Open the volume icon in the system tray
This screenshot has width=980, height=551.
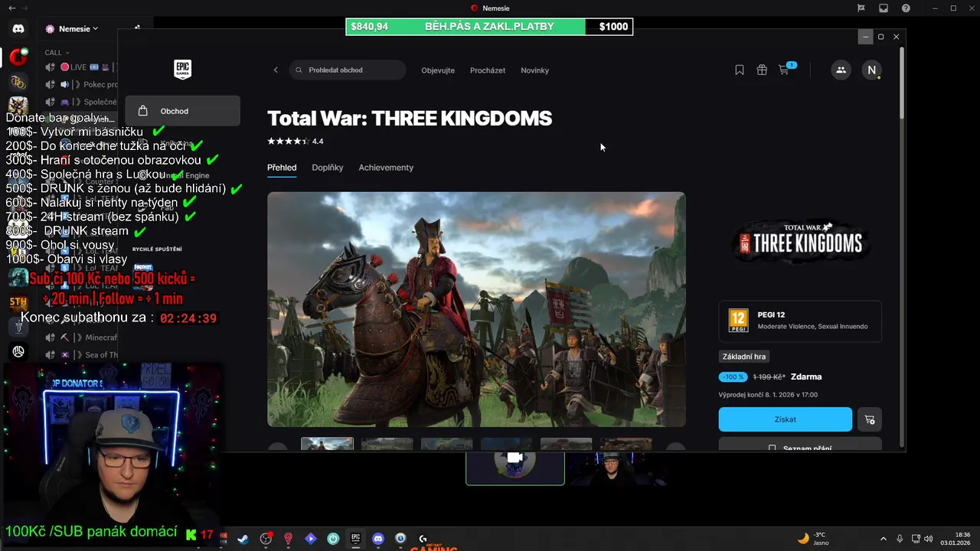[x=929, y=539]
